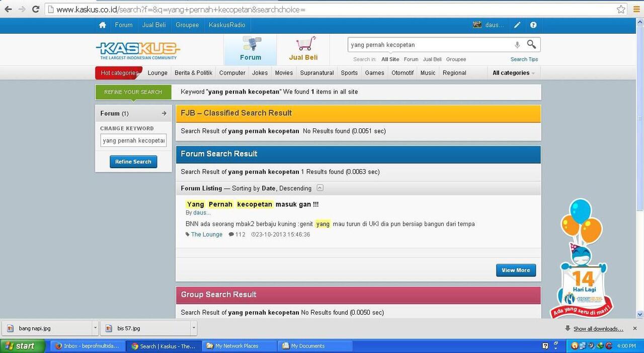
Task: Set search scope to Groupee
Action: click(x=456, y=59)
